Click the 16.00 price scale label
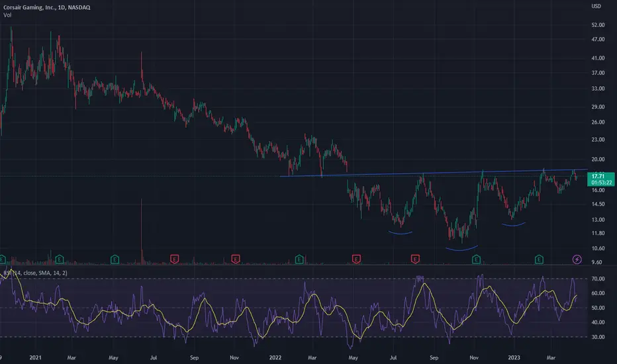This screenshot has width=617, height=364. (x=598, y=190)
